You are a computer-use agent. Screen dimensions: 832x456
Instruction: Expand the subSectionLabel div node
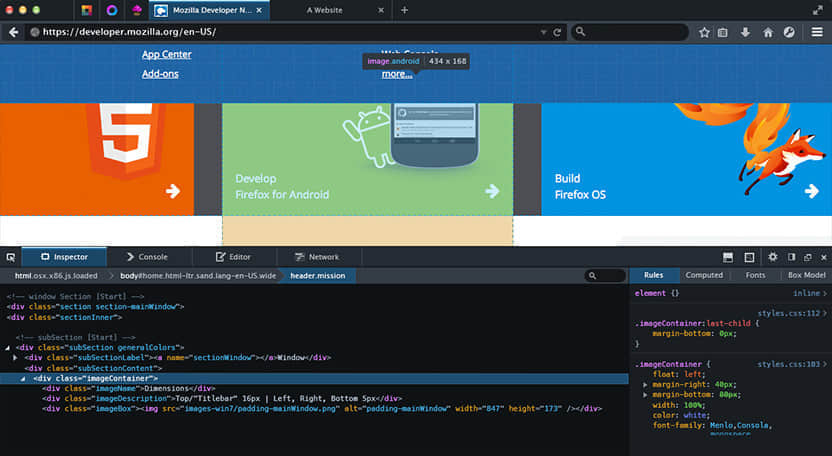coord(16,357)
